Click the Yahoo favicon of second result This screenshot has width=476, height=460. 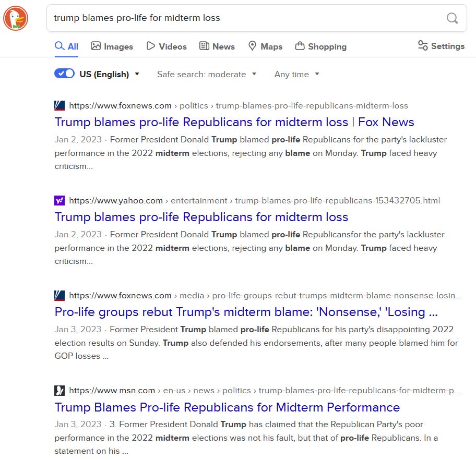coord(59,201)
